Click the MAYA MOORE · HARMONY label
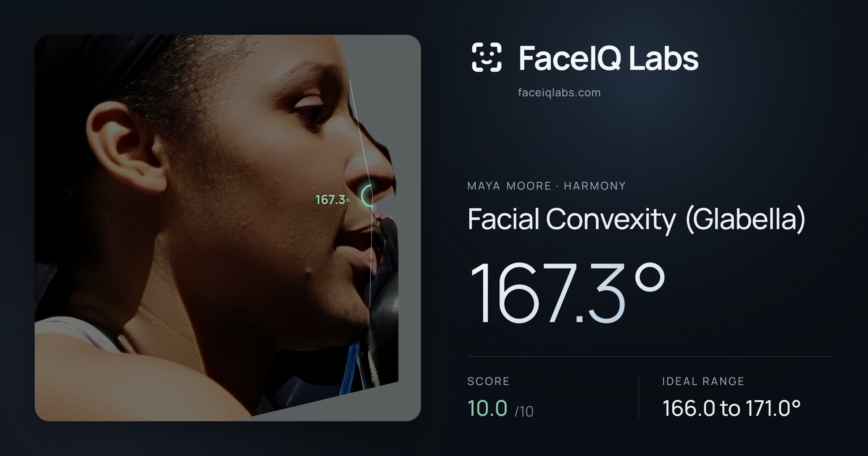This screenshot has width=868, height=456. click(546, 186)
